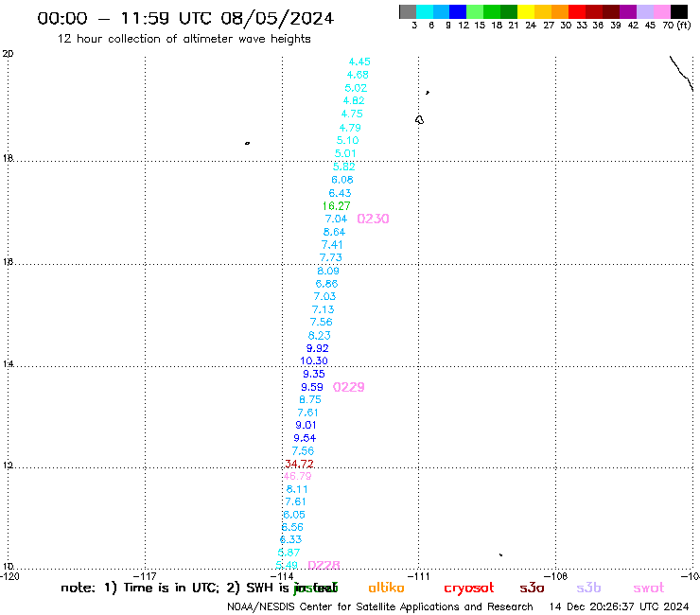
Task: Click the value 6.33
Action: tap(290, 539)
